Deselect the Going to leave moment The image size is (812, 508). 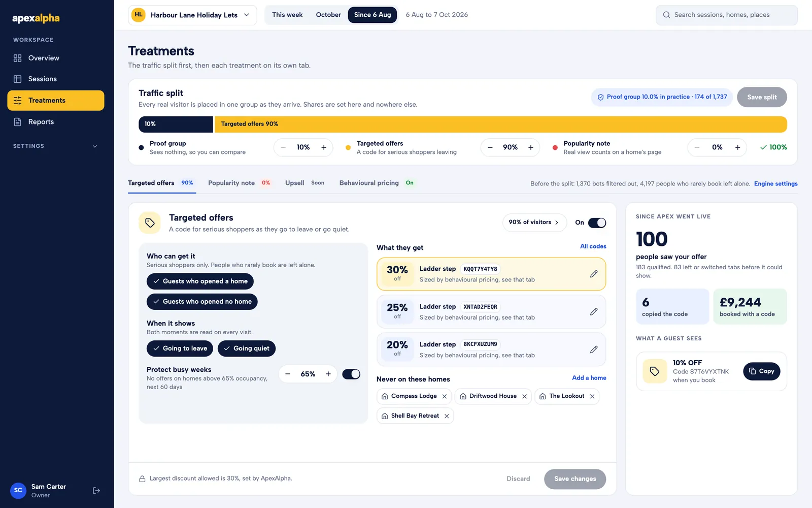tap(180, 348)
